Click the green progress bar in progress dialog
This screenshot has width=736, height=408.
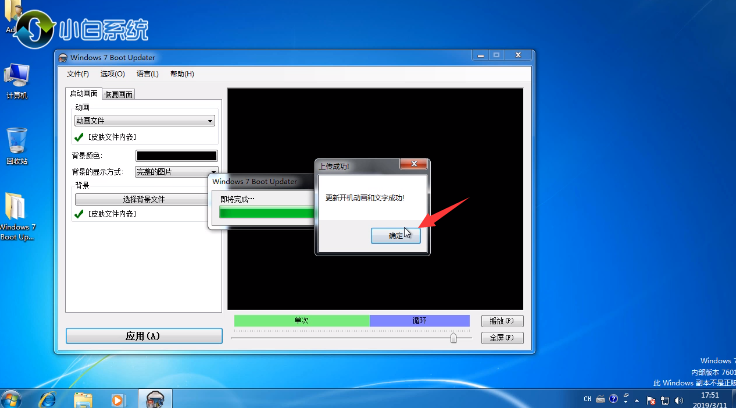[267, 213]
